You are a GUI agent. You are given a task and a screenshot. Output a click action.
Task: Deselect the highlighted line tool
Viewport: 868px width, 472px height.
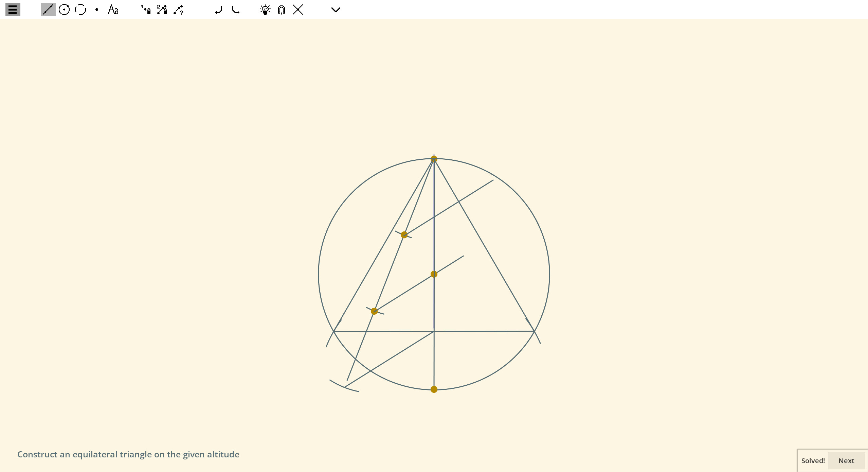48,10
